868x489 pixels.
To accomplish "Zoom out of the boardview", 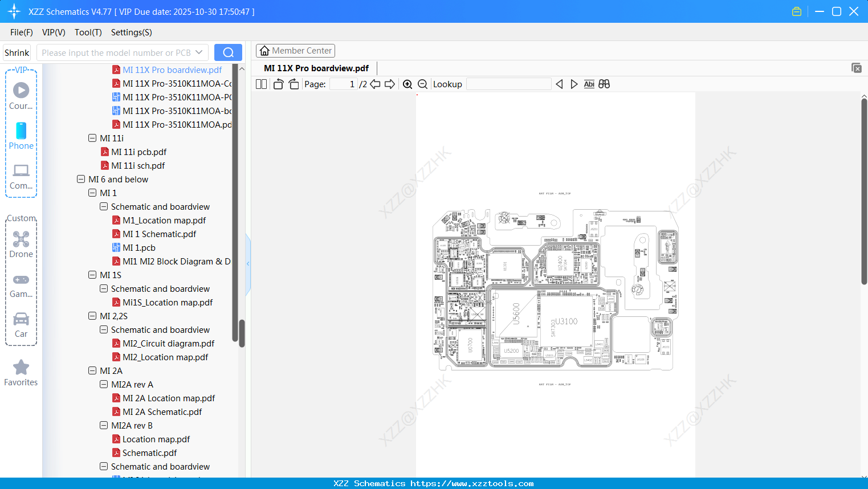I will click(x=423, y=84).
